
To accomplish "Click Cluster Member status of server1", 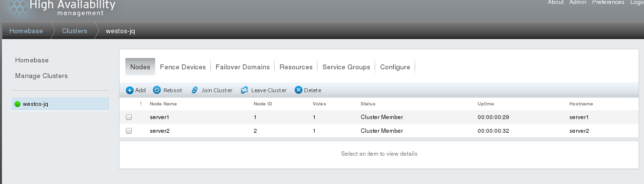I will [x=382, y=117].
